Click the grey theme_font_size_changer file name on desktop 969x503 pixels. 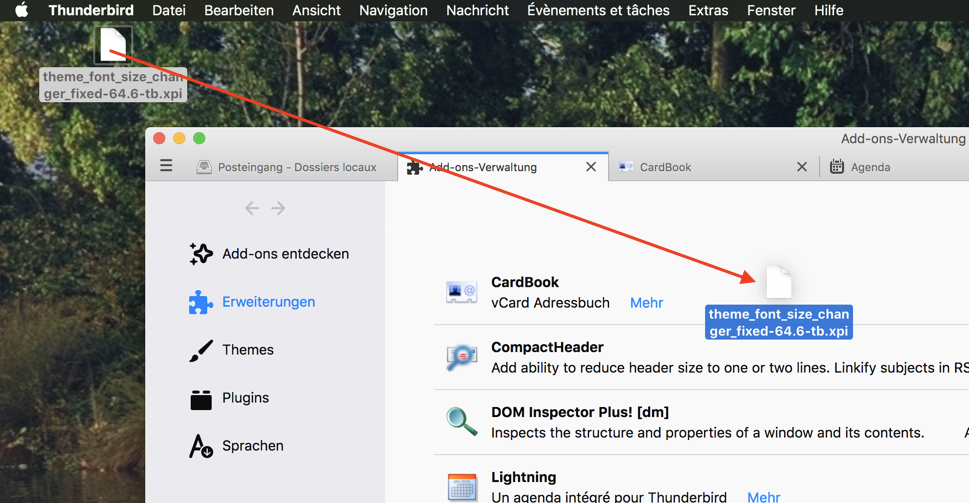coord(113,85)
